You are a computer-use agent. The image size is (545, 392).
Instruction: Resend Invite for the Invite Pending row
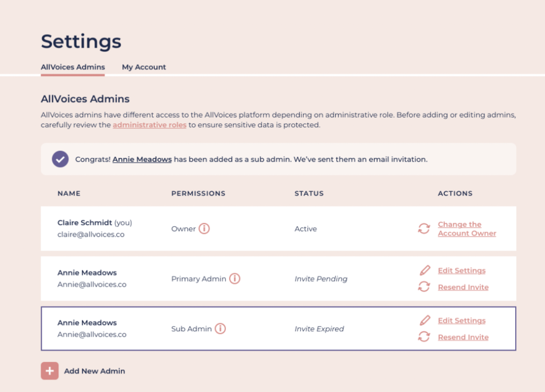(463, 287)
